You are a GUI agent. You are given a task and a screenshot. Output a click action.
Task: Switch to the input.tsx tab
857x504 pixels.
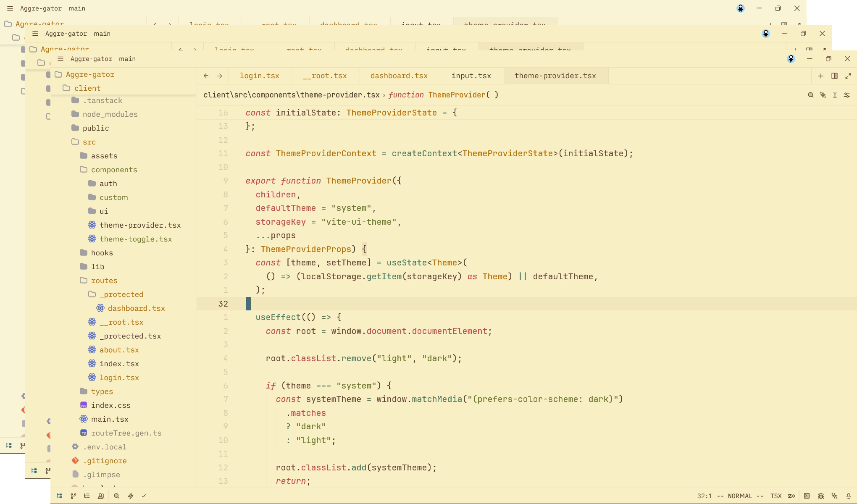(471, 76)
